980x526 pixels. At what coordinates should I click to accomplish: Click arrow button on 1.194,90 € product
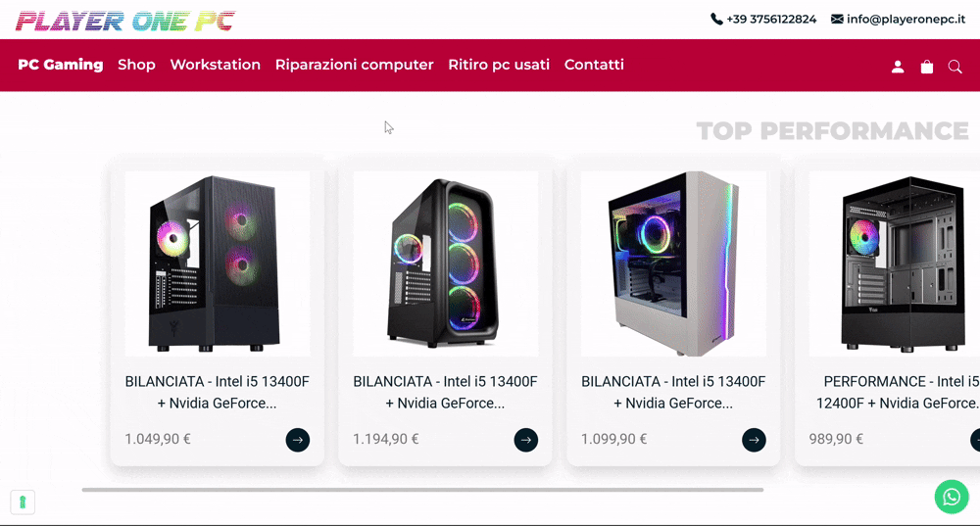[525, 440]
